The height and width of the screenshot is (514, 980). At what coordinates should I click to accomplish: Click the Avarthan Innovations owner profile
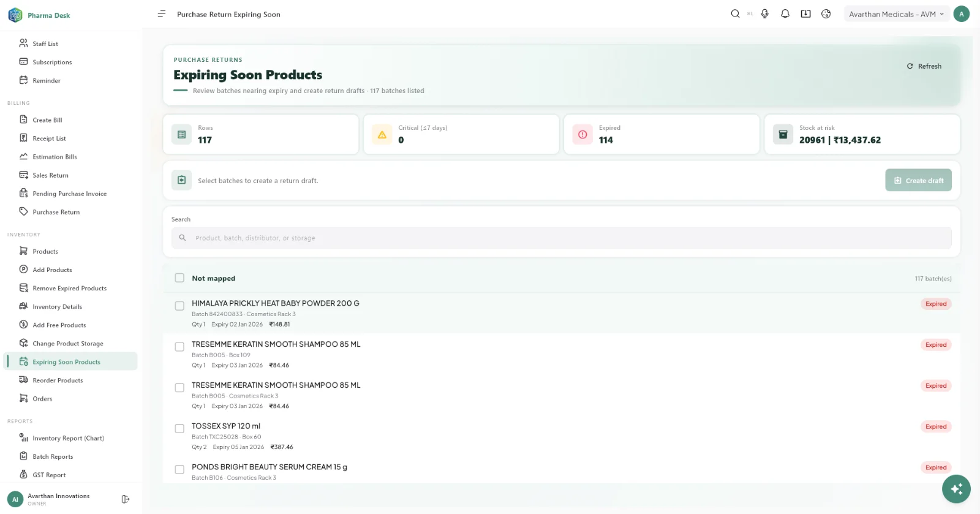point(59,499)
